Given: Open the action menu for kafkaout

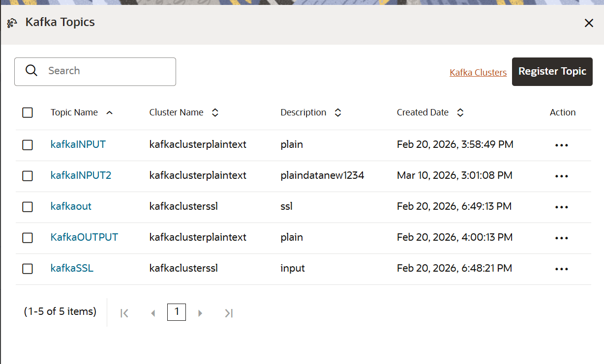Looking at the screenshot, I should [x=561, y=207].
